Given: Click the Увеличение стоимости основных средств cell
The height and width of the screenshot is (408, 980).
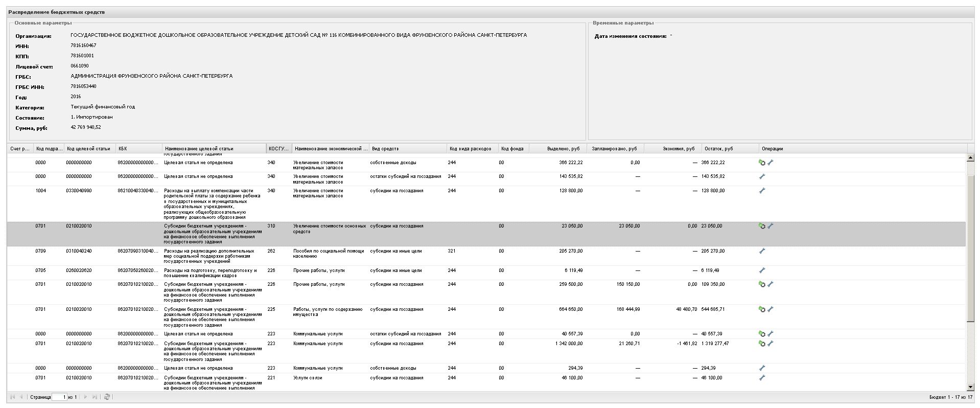Looking at the screenshot, I should point(330,229).
